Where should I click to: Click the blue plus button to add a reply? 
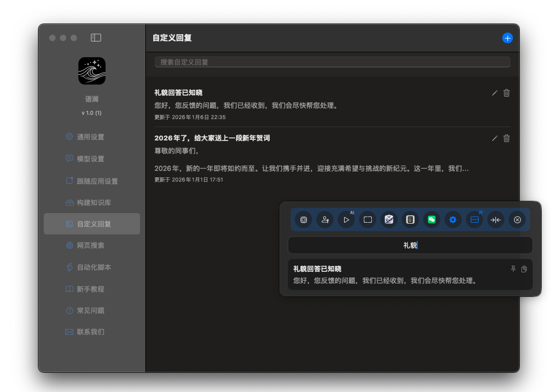click(507, 38)
